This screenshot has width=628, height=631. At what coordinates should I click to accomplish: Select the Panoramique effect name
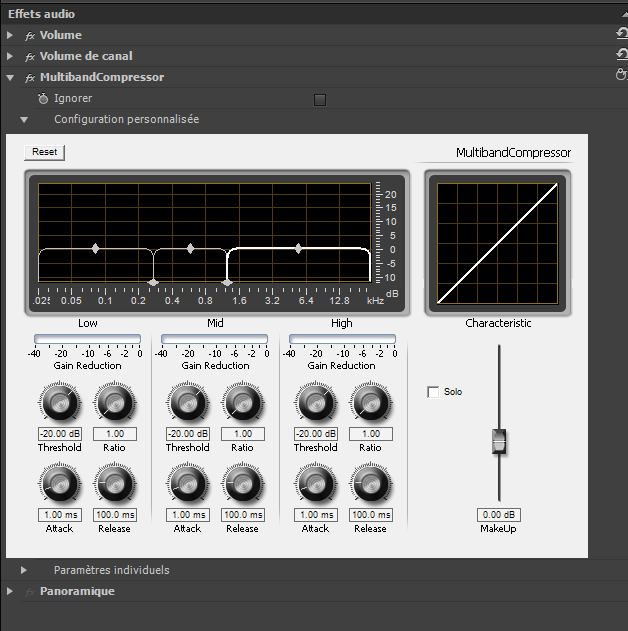pyautogui.click(x=77, y=591)
